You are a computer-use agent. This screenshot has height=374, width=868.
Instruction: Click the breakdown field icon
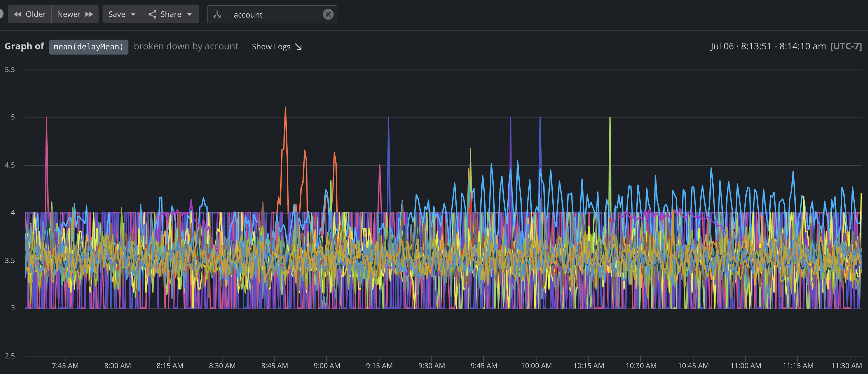(217, 14)
